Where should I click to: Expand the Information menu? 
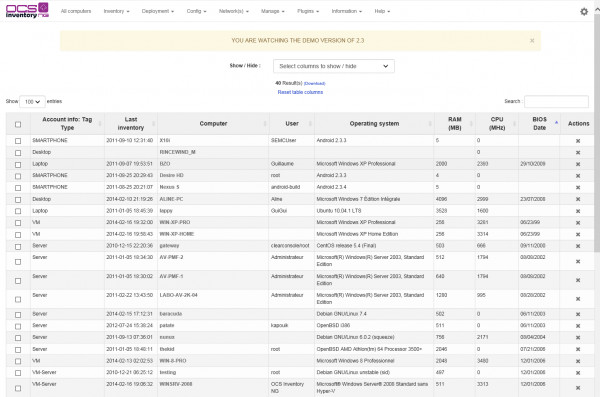coord(347,11)
